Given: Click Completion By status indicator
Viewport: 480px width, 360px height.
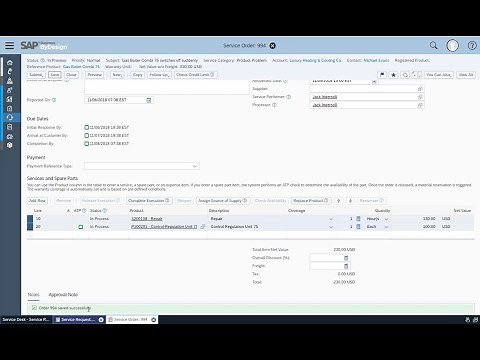Looking at the screenshot, I should 87,143.
